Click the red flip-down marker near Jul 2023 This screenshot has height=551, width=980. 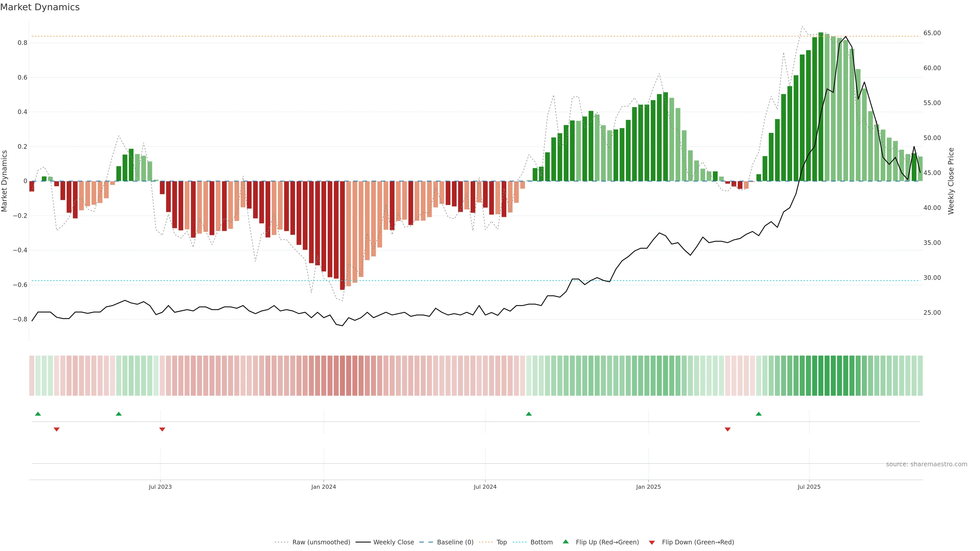[162, 429]
